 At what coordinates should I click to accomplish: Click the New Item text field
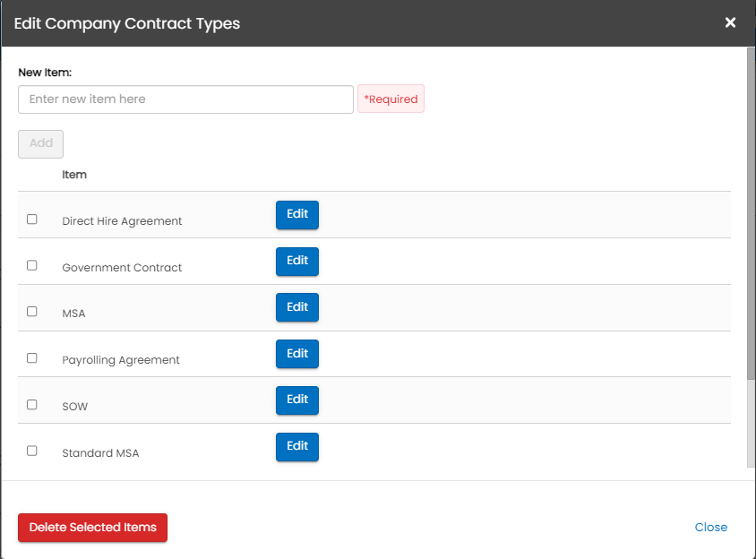point(185,99)
